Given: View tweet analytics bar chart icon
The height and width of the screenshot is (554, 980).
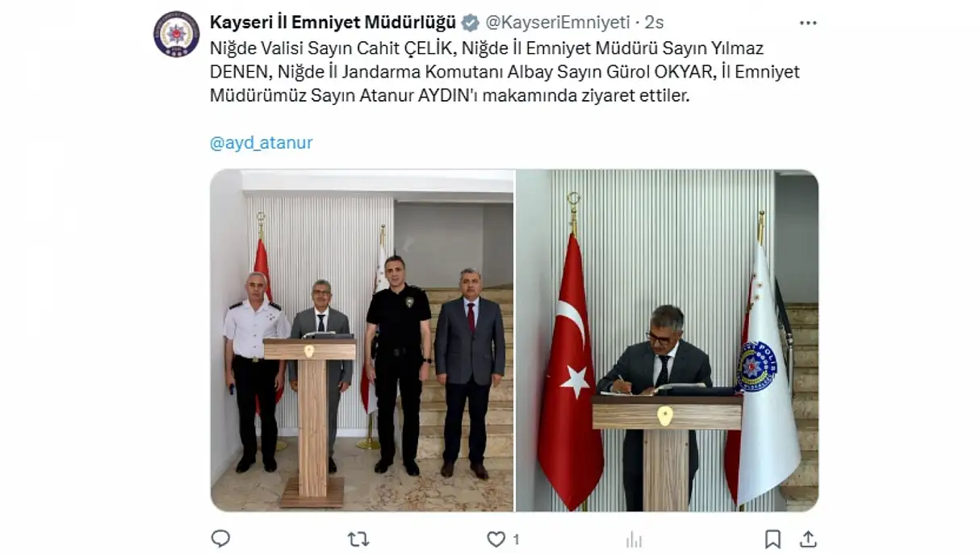Looking at the screenshot, I should coord(634,539).
